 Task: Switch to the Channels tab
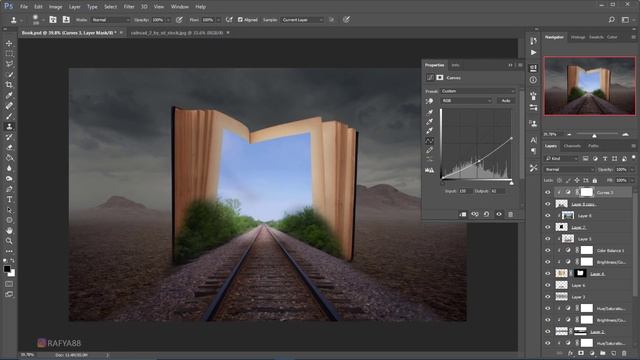click(x=572, y=146)
